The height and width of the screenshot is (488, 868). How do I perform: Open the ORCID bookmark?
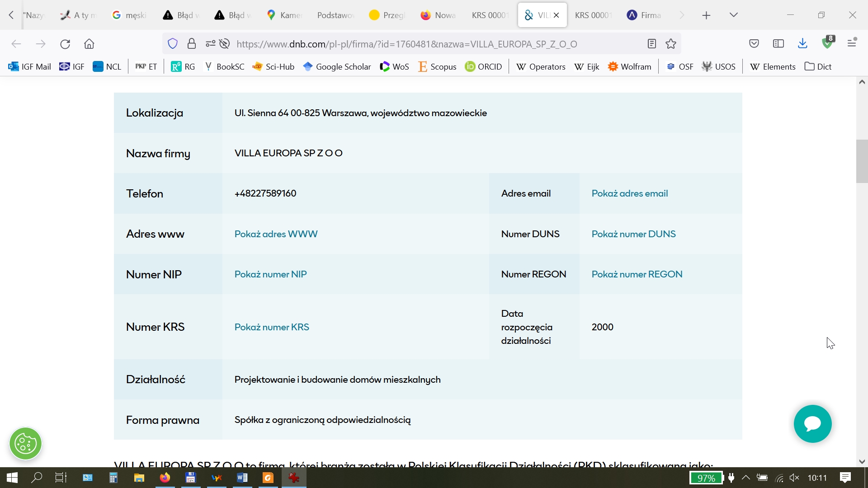tap(483, 66)
